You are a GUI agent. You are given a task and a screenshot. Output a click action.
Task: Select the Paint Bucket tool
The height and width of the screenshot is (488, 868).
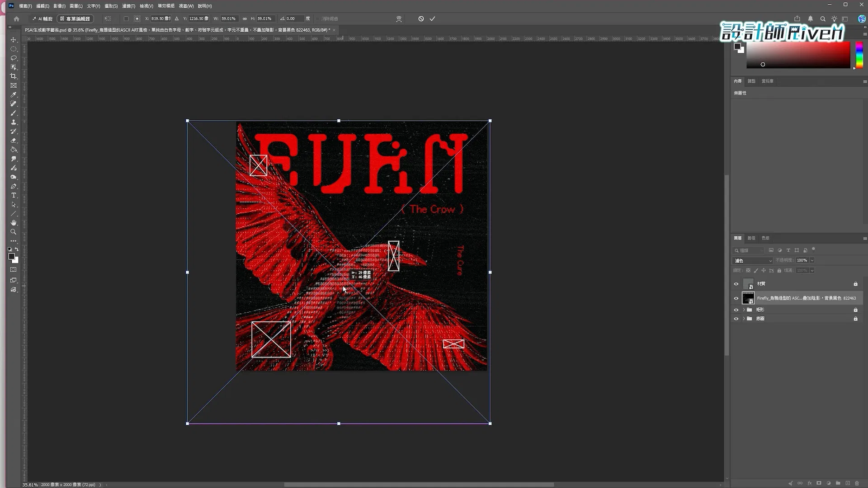coord(14,150)
